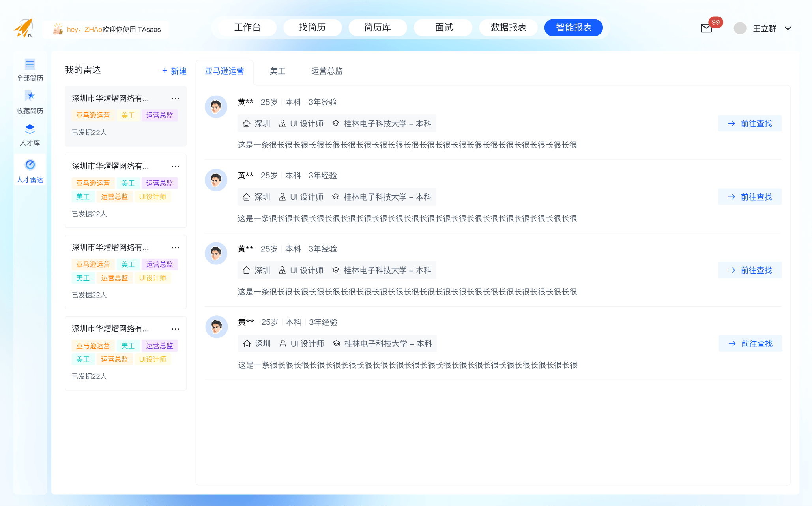Click first candidate's avatar picture

tap(216, 107)
